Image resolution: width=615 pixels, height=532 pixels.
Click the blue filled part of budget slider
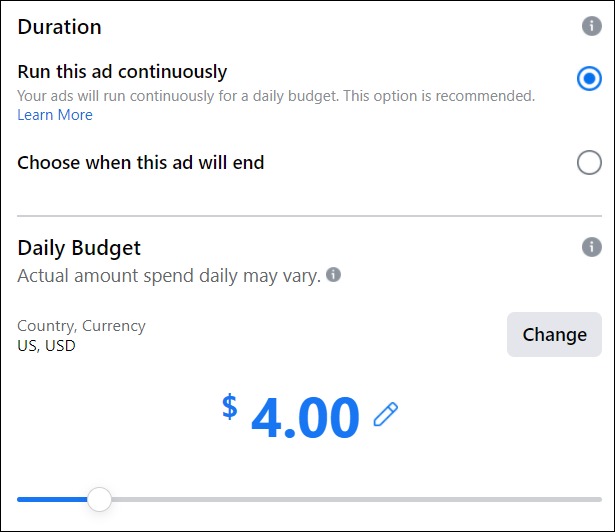tap(50, 499)
